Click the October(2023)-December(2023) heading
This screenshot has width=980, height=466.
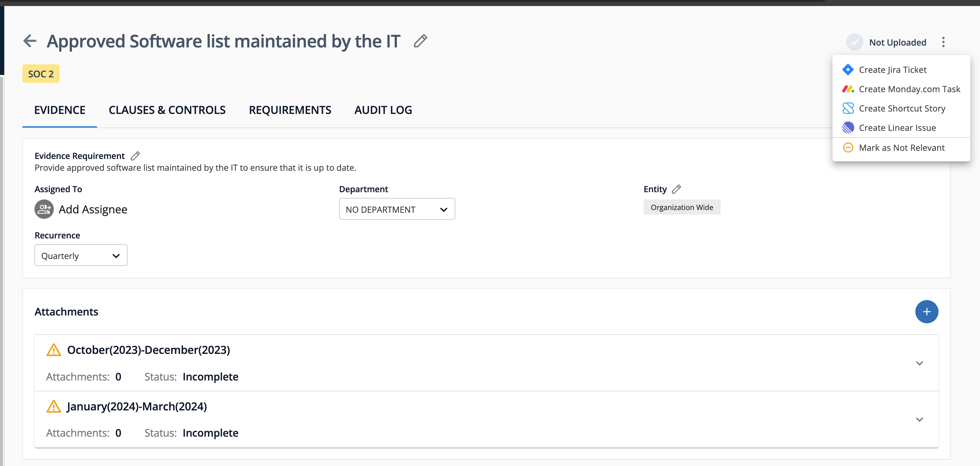(x=148, y=350)
